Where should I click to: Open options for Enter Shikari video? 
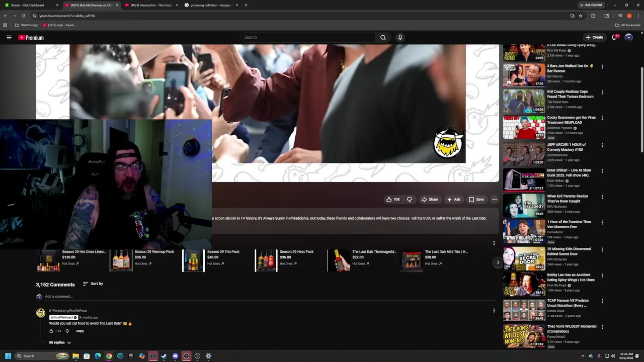tap(602, 171)
